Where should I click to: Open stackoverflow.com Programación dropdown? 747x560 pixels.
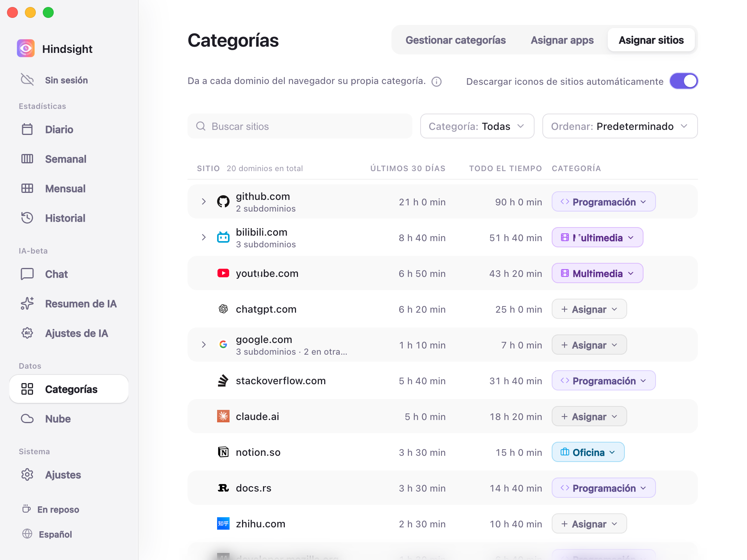(603, 380)
